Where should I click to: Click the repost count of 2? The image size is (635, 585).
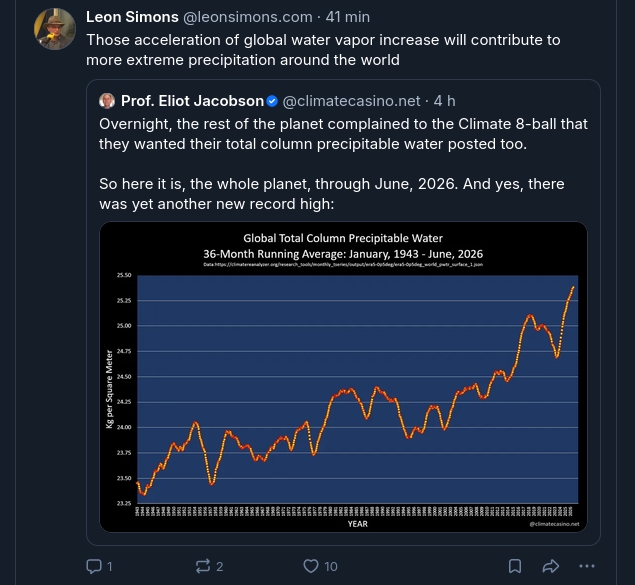219,566
